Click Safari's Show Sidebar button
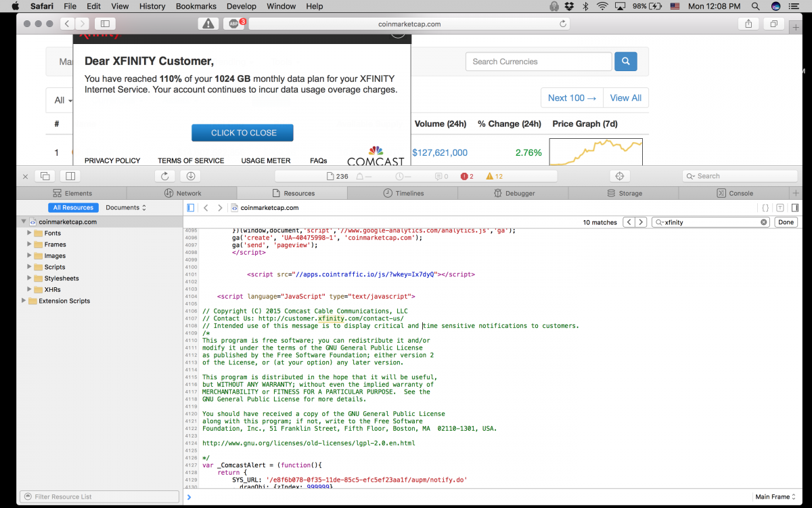Viewport: 812px width, 508px height. [105, 24]
